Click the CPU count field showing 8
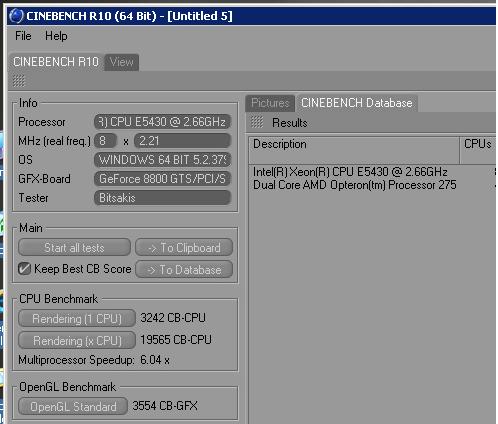 click(106, 141)
